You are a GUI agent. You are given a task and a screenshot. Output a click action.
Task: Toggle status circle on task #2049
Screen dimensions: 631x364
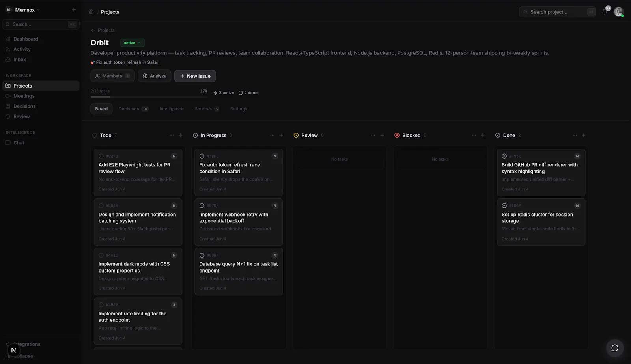point(101,305)
